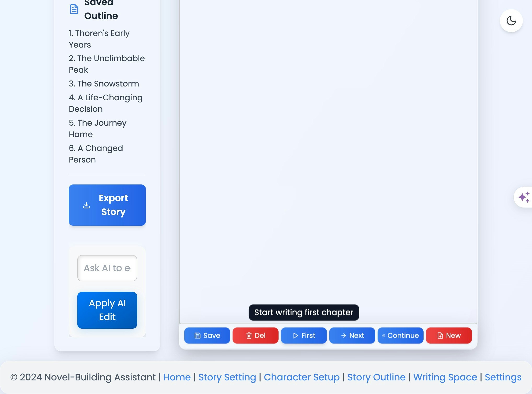
Task: Start the first chapter with First button
Action: (304, 335)
